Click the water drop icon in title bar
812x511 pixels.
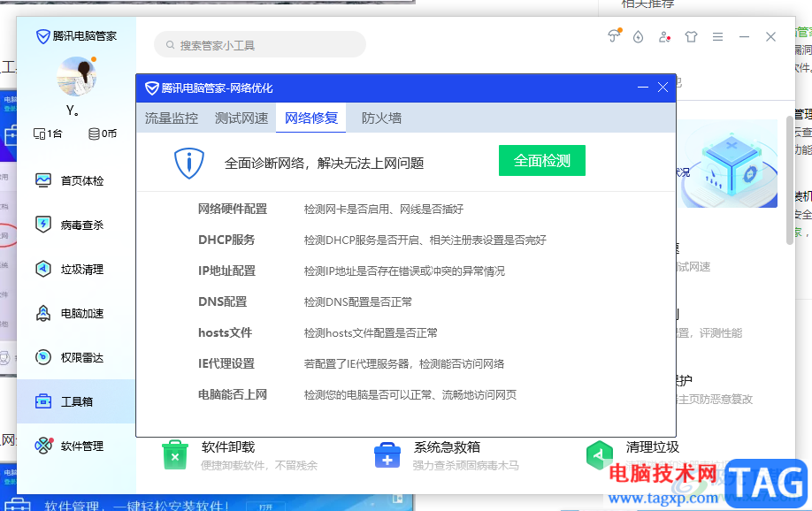coord(638,37)
